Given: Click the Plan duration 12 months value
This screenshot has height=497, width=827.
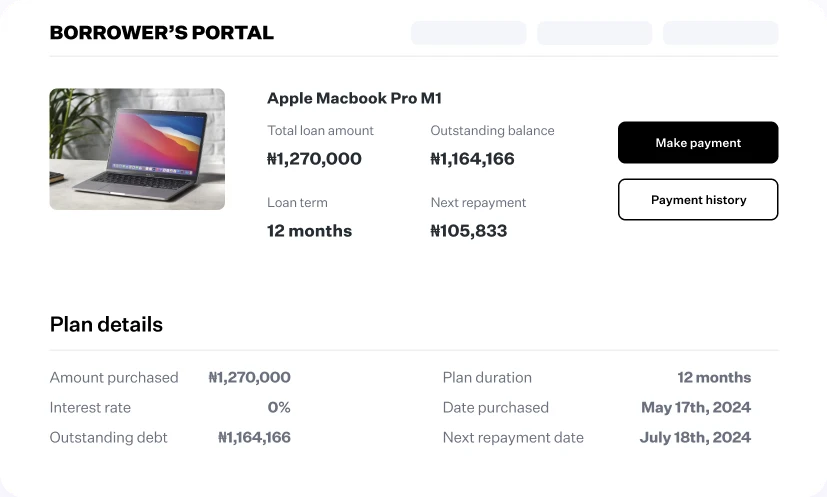Looking at the screenshot, I should click(714, 377).
